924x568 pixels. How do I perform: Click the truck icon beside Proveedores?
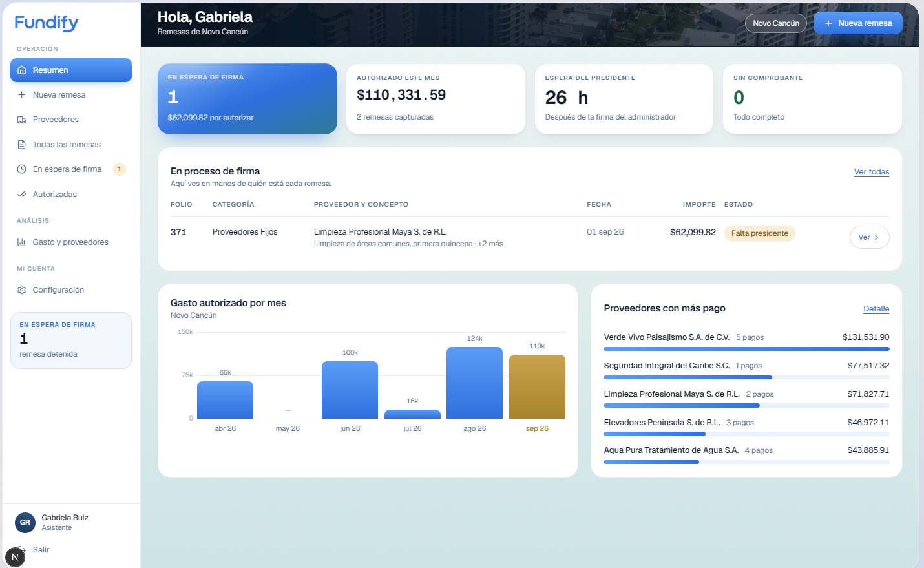click(x=22, y=120)
